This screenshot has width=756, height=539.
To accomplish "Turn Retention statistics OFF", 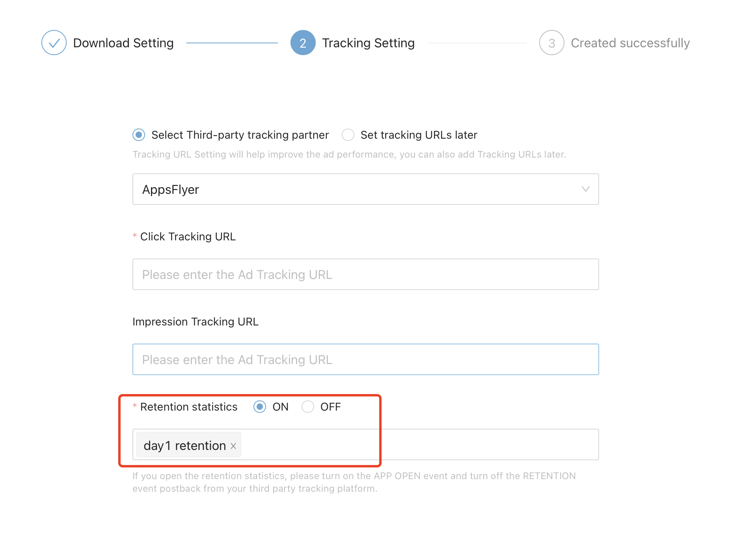I will (308, 407).
